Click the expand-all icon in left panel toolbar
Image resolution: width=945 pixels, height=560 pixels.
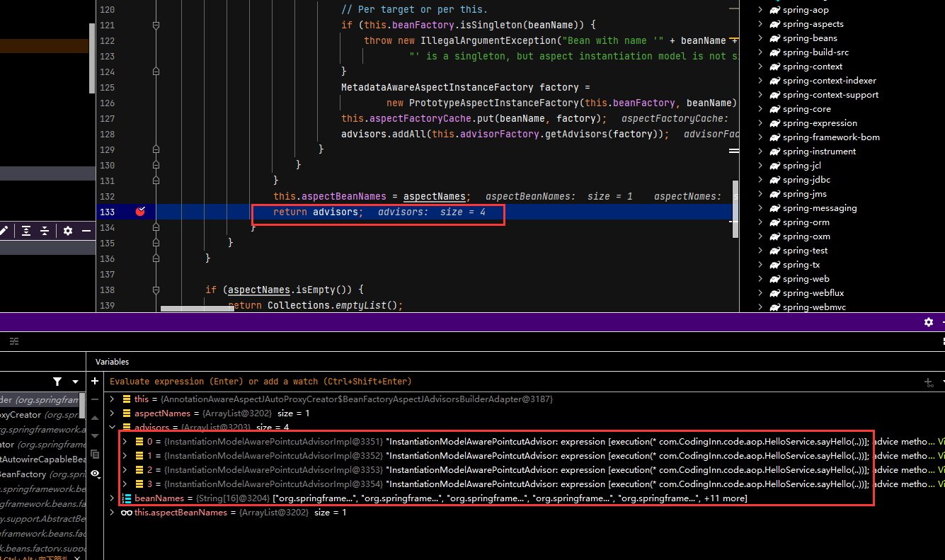click(26, 231)
